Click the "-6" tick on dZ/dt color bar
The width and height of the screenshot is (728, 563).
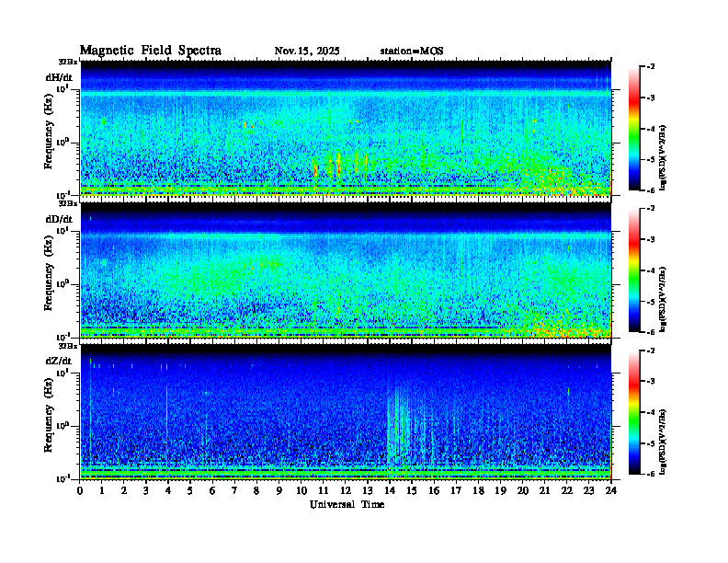click(651, 474)
